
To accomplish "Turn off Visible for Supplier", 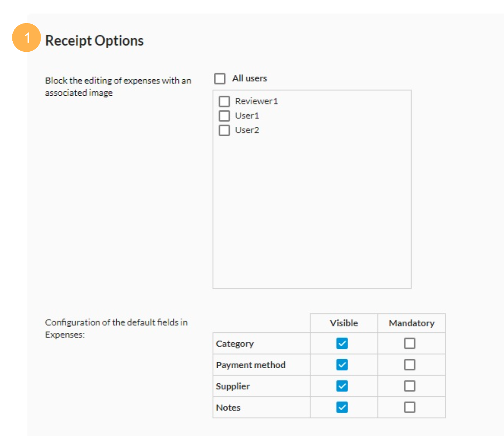I will pyautogui.click(x=342, y=386).
